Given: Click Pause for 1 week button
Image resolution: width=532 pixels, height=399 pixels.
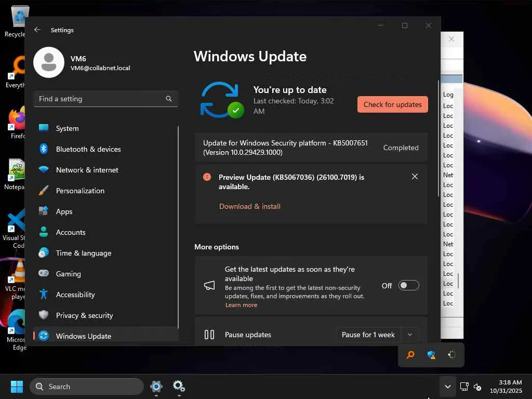Looking at the screenshot, I should click(368, 335).
